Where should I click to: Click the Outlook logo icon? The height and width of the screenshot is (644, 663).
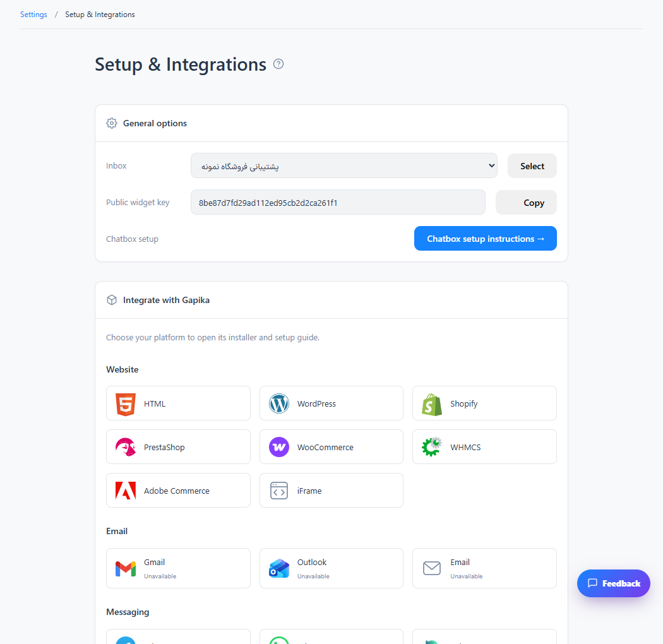[279, 568]
